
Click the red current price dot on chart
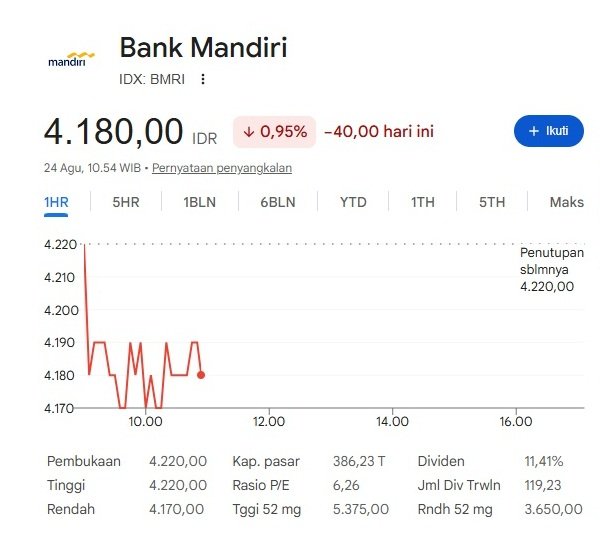point(201,375)
